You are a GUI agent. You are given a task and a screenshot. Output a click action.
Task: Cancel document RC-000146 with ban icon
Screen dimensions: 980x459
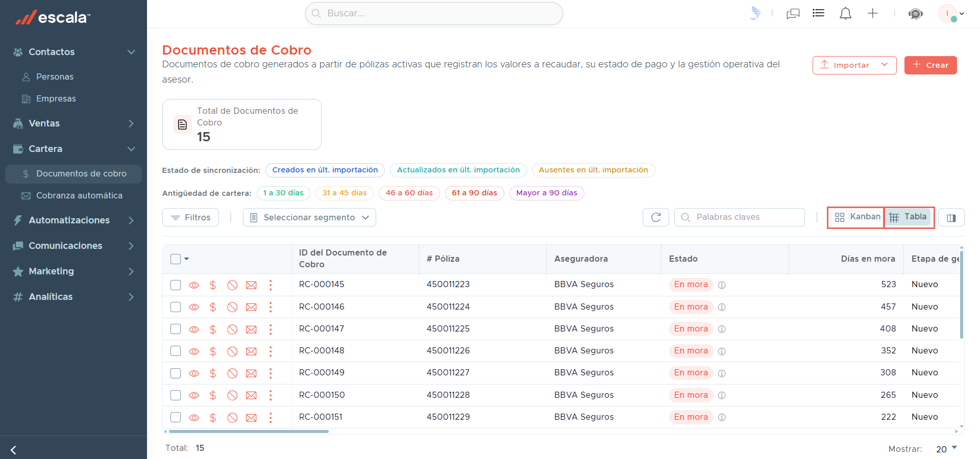(232, 307)
